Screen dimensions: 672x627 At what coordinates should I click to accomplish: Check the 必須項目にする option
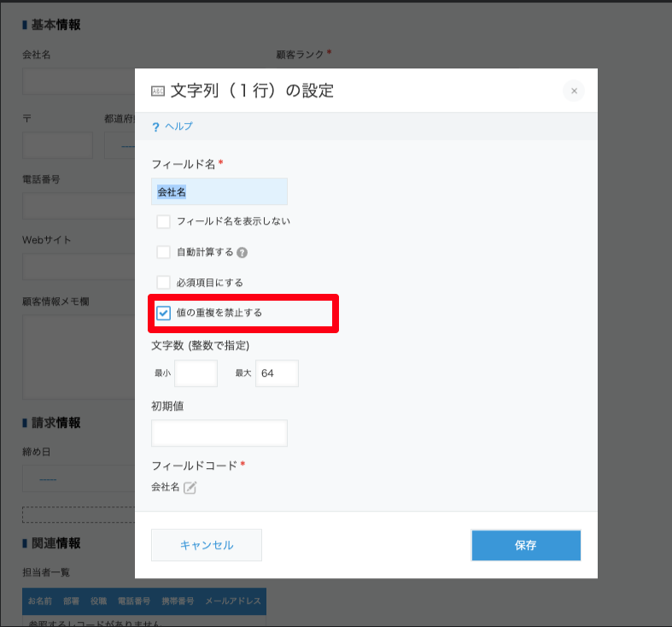click(164, 282)
